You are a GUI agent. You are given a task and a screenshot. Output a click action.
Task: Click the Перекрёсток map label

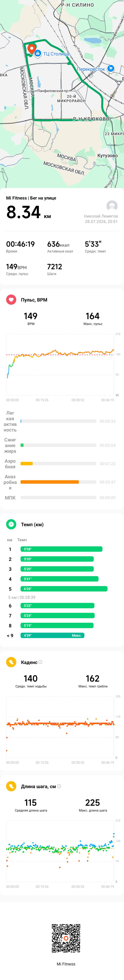pos(91,69)
